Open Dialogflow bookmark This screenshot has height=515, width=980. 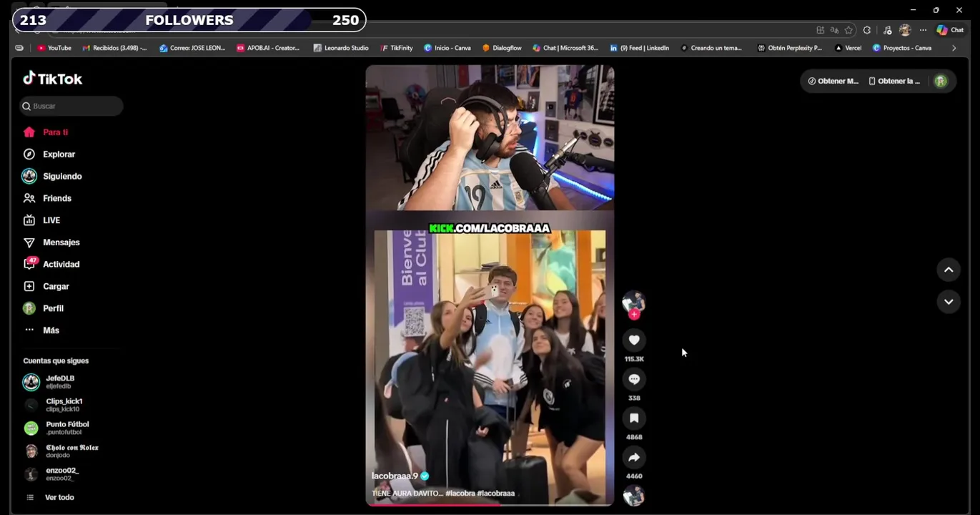tap(502, 48)
